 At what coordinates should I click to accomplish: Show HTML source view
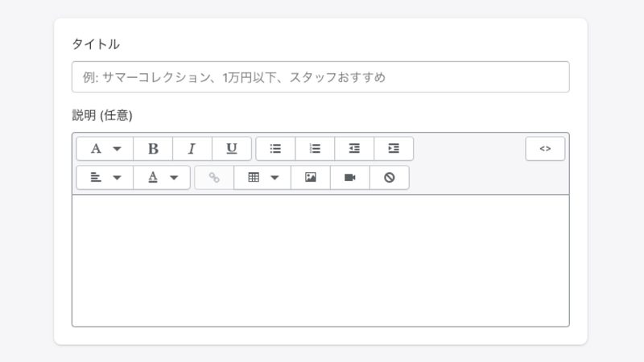[x=545, y=149]
